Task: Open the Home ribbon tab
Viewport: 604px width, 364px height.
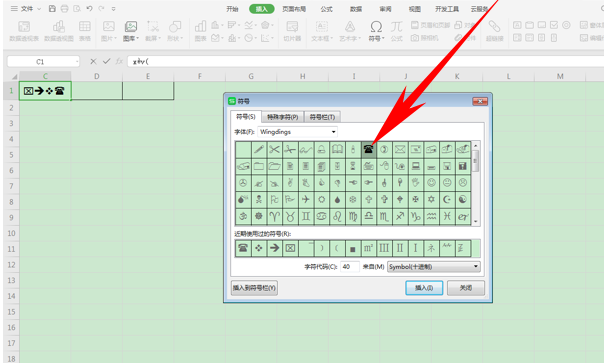Action: coord(232,9)
